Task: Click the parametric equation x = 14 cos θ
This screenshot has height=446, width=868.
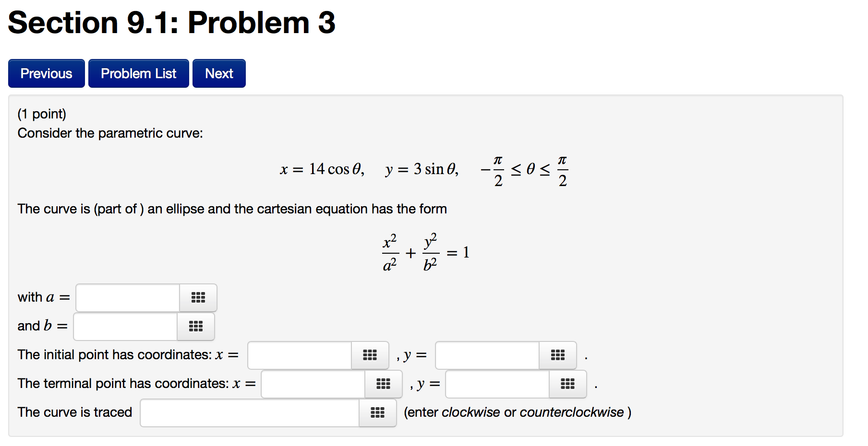Action: (x=322, y=169)
